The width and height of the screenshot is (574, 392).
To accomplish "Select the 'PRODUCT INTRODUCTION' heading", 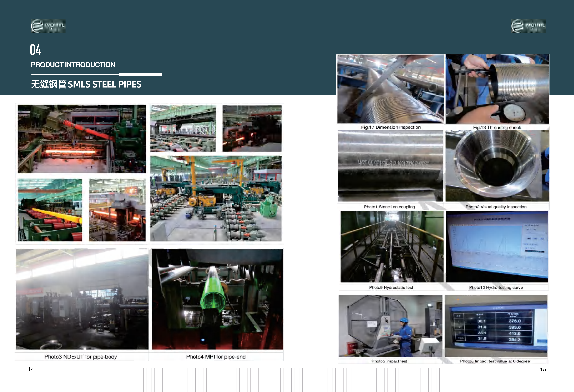I will (73, 65).
